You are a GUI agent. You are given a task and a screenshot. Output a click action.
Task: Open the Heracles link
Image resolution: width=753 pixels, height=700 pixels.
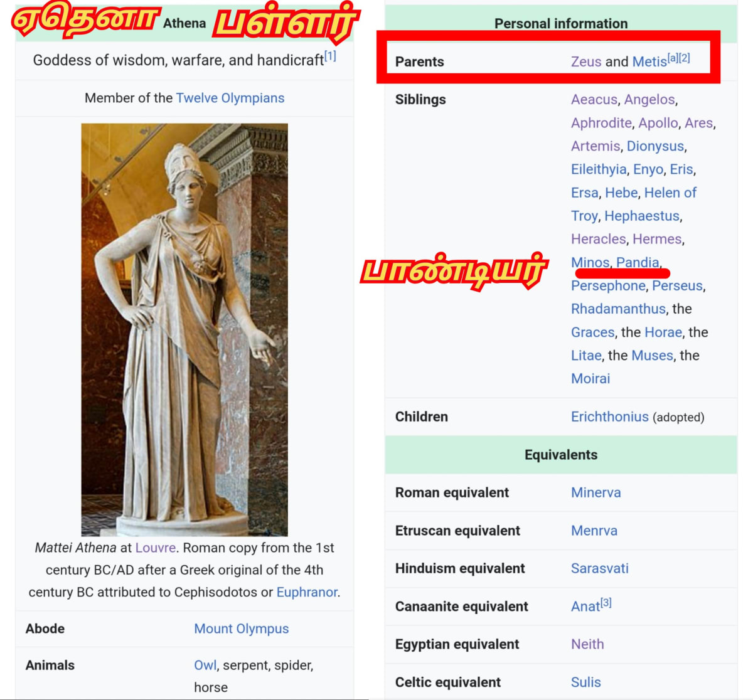(599, 239)
